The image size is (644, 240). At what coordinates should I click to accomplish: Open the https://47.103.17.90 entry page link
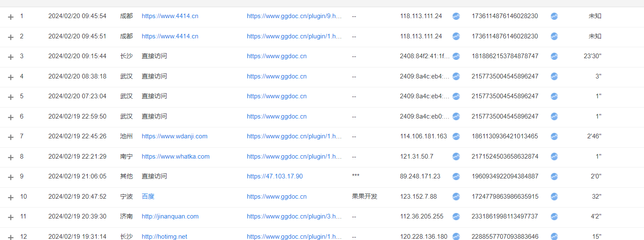point(275,176)
